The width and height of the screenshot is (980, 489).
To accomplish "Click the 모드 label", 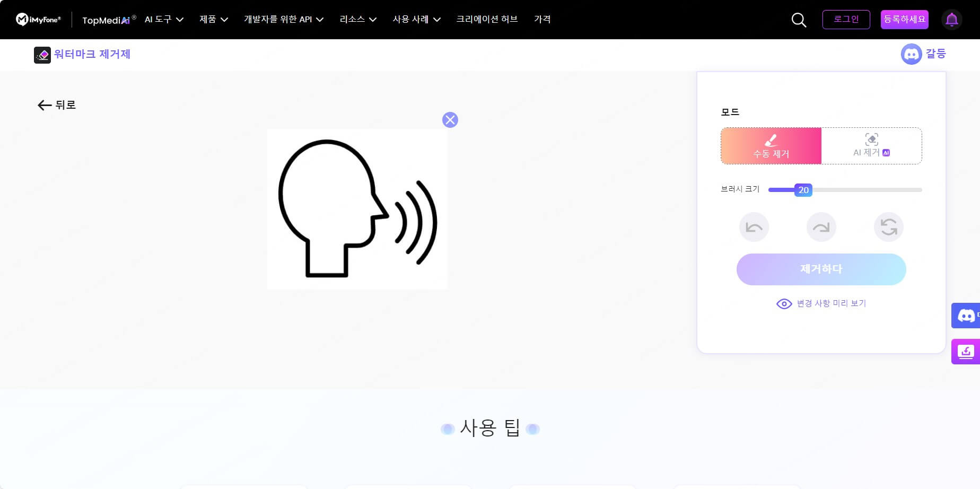I will [730, 112].
